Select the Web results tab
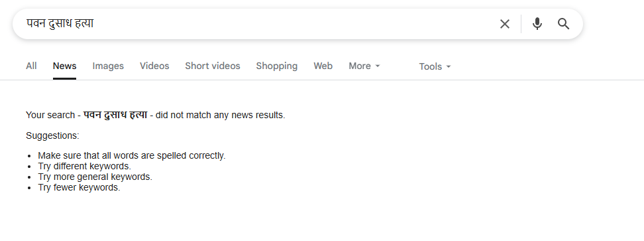The image size is (644, 241). (323, 66)
